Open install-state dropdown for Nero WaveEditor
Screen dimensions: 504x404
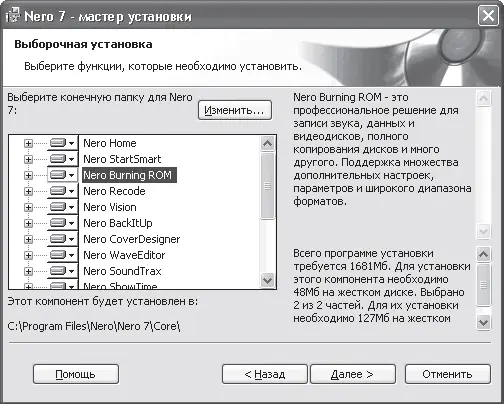tap(62, 255)
